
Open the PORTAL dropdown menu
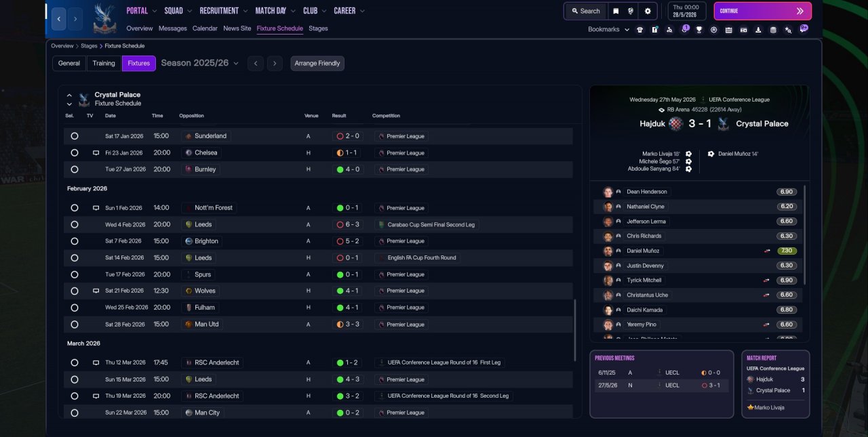click(142, 11)
